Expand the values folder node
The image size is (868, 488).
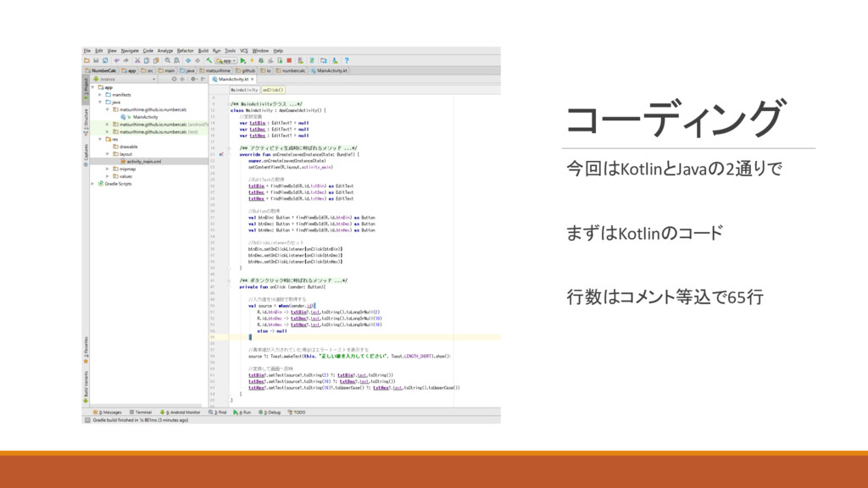click(x=108, y=176)
